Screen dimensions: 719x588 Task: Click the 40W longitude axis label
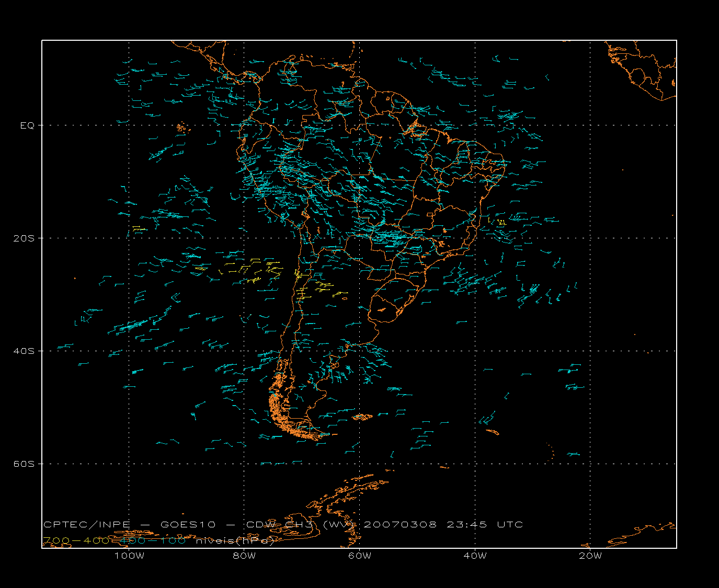pos(475,556)
